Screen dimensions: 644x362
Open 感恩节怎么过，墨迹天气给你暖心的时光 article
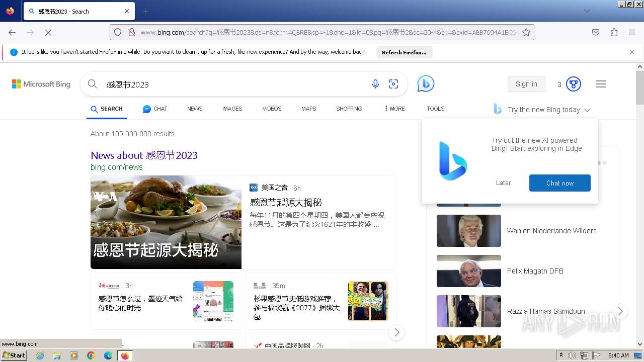[x=140, y=303]
